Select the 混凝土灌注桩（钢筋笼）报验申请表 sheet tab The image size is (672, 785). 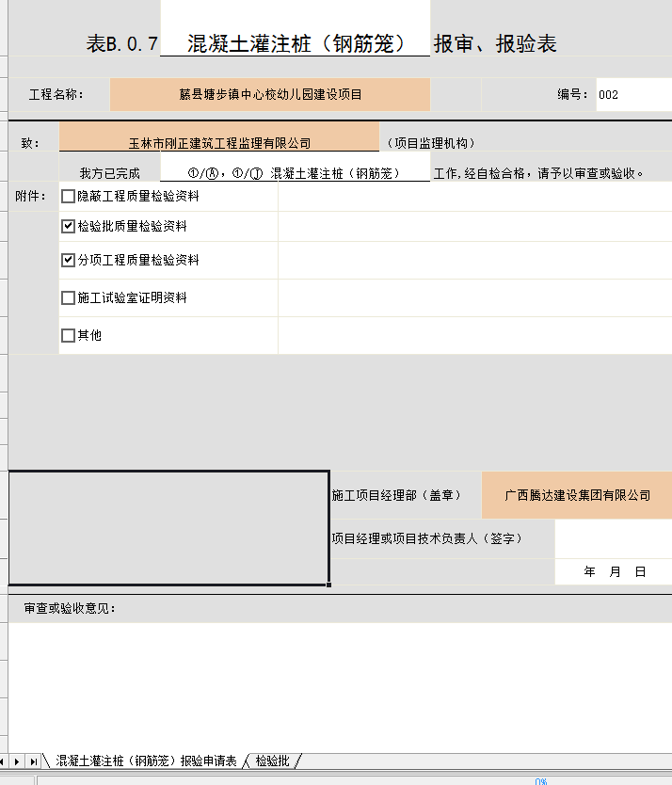click(x=146, y=761)
